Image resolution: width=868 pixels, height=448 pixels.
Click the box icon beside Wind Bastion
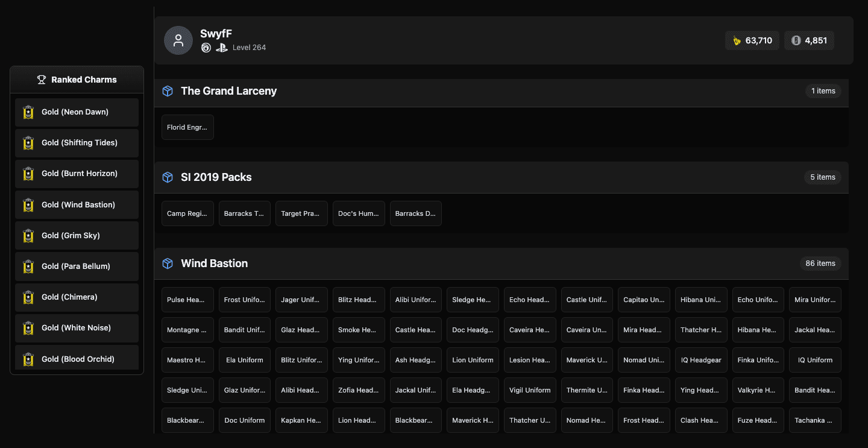[x=168, y=263]
